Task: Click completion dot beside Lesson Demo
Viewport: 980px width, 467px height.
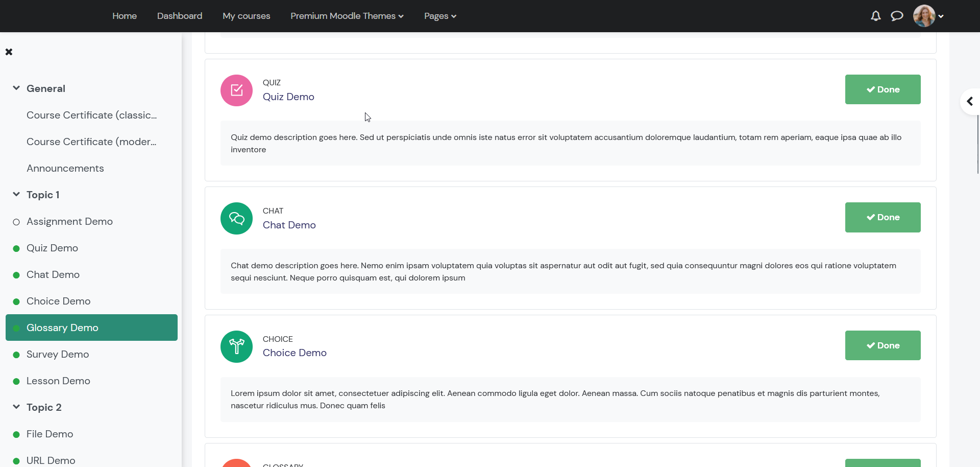Action: pyautogui.click(x=16, y=381)
